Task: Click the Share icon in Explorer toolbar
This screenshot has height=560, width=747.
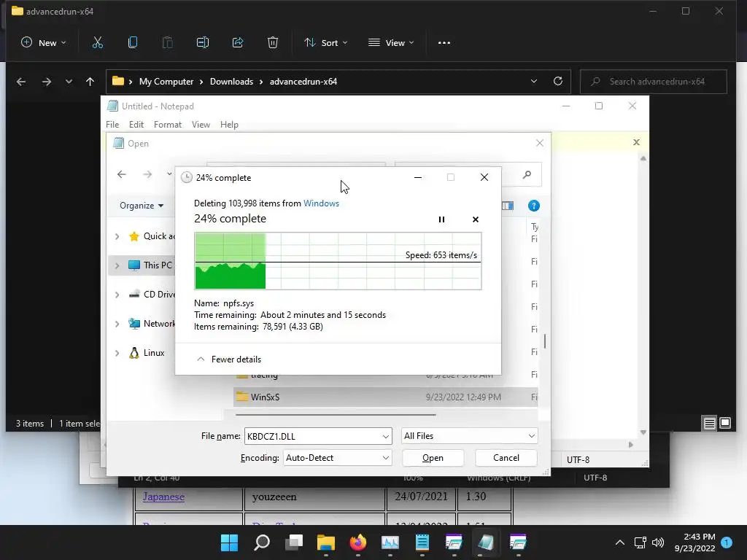Action: [x=238, y=43]
